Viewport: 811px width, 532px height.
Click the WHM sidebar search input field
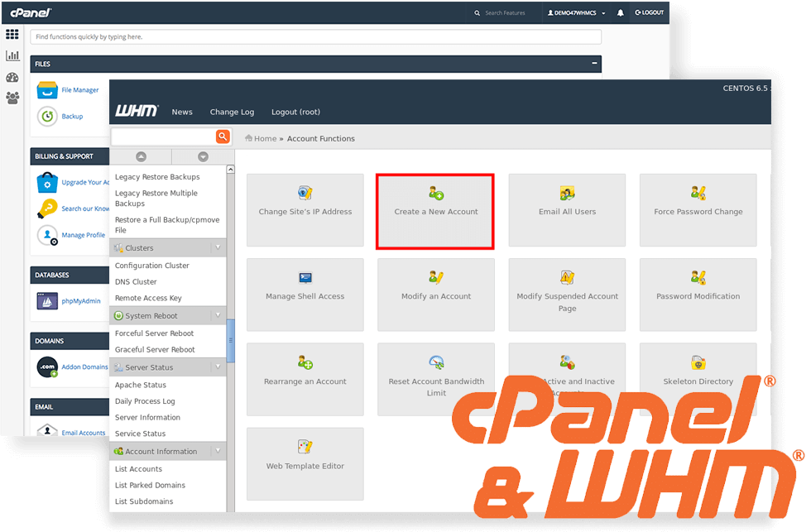(x=164, y=137)
